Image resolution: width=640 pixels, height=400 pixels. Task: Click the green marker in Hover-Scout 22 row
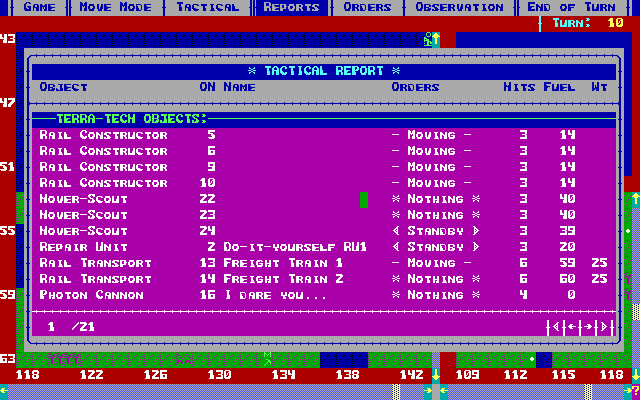363,200
